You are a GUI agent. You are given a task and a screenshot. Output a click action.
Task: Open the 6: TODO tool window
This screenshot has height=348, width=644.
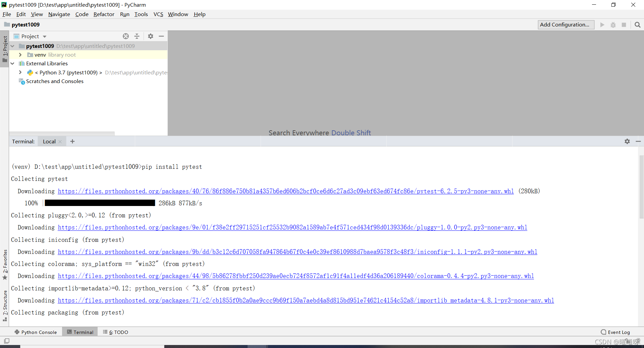click(115, 332)
